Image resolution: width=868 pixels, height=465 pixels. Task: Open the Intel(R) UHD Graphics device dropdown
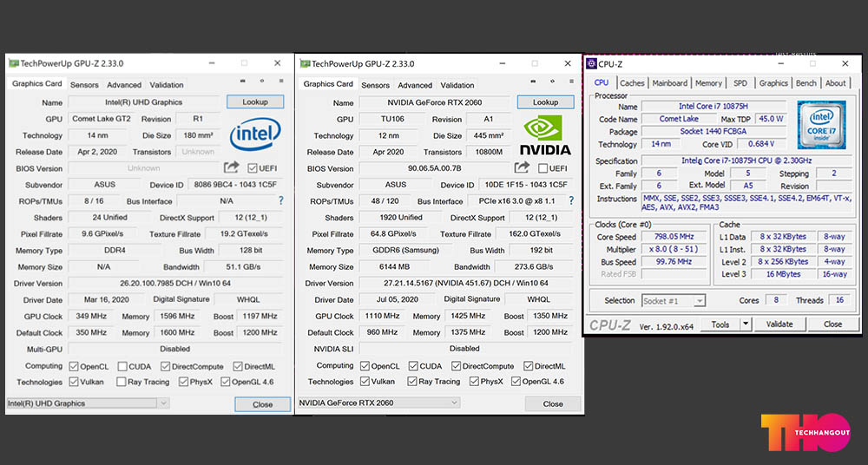pyautogui.click(x=88, y=403)
